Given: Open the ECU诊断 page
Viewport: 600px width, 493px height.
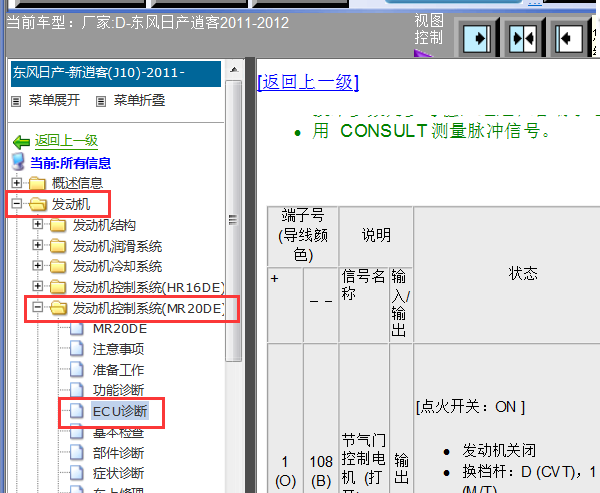Looking at the screenshot, I should [x=120, y=411].
